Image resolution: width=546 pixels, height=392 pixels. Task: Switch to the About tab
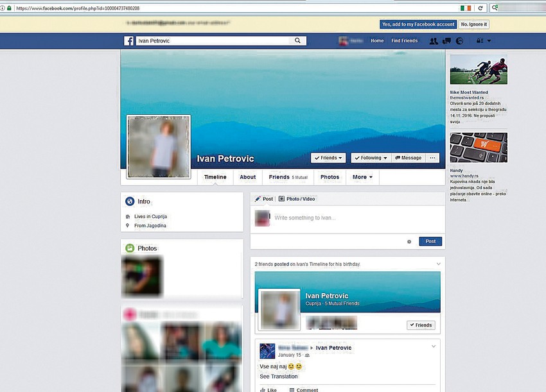tap(247, 176)
